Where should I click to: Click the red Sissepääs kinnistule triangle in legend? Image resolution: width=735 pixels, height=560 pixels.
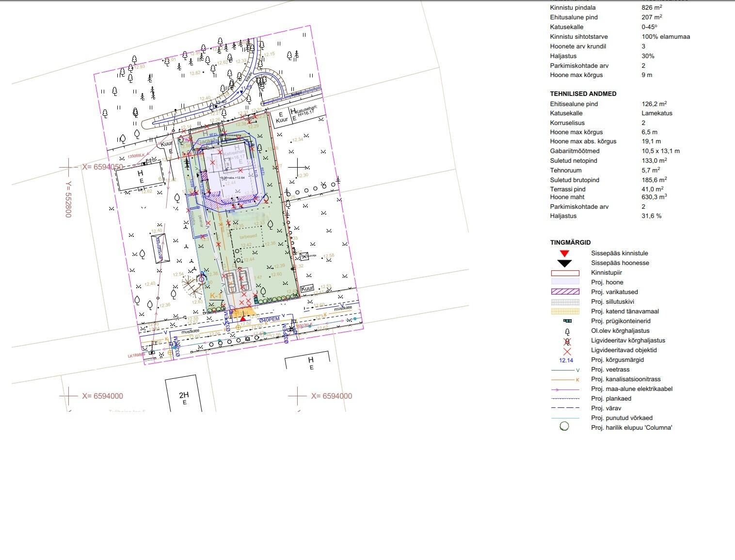coord(564,253)
